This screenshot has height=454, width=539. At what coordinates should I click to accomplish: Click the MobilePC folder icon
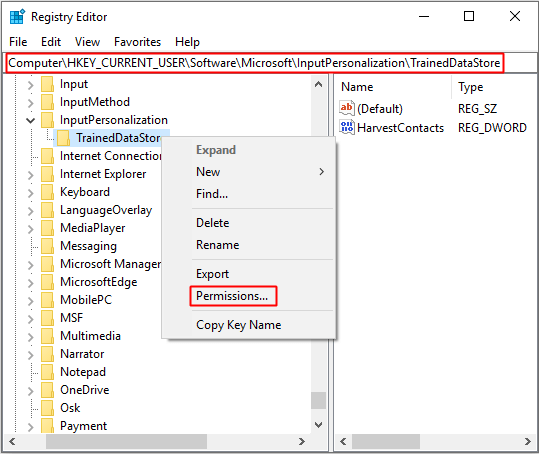coord(47,300)
